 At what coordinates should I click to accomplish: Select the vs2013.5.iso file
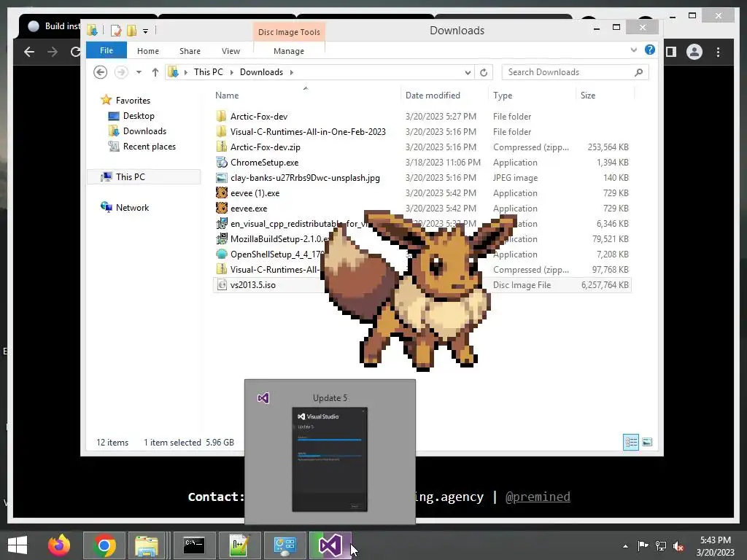pos(253,285)
